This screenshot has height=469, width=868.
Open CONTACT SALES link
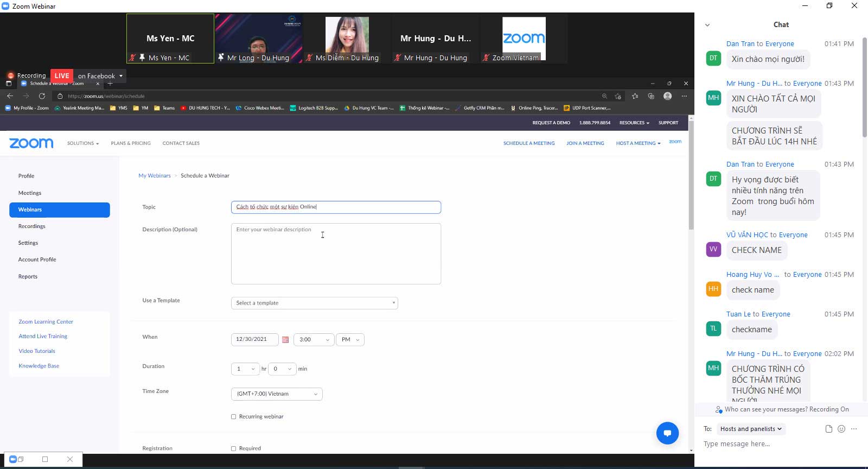(181, 143)
